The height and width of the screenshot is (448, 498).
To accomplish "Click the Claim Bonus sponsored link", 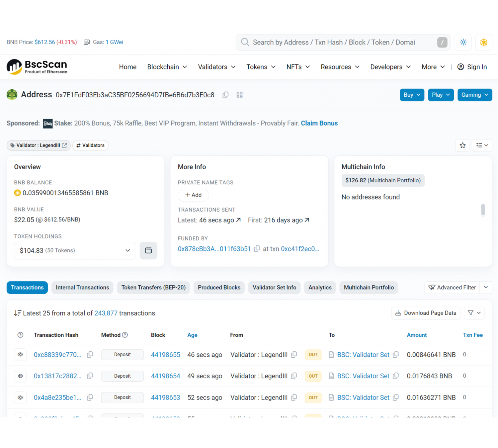I will [319, 123].
